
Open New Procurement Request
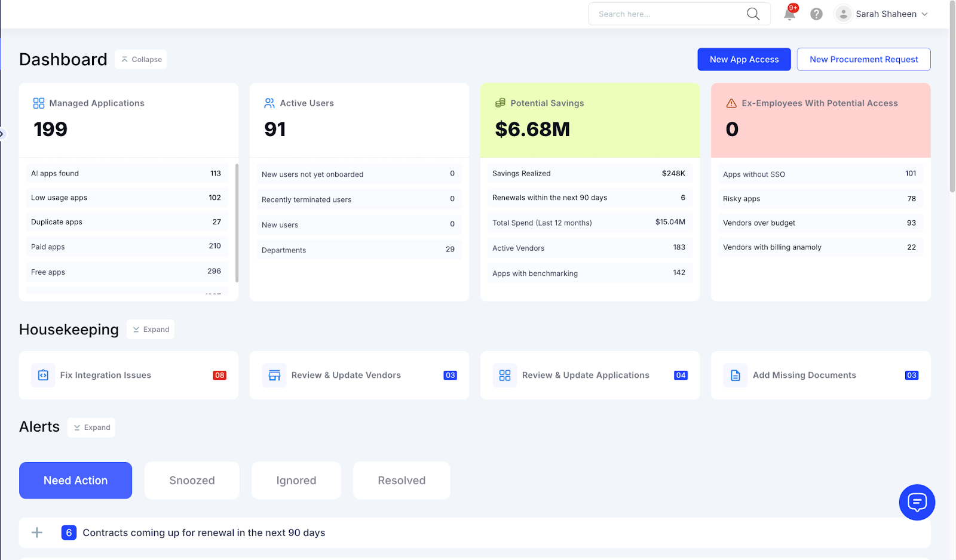click(863, 59)
